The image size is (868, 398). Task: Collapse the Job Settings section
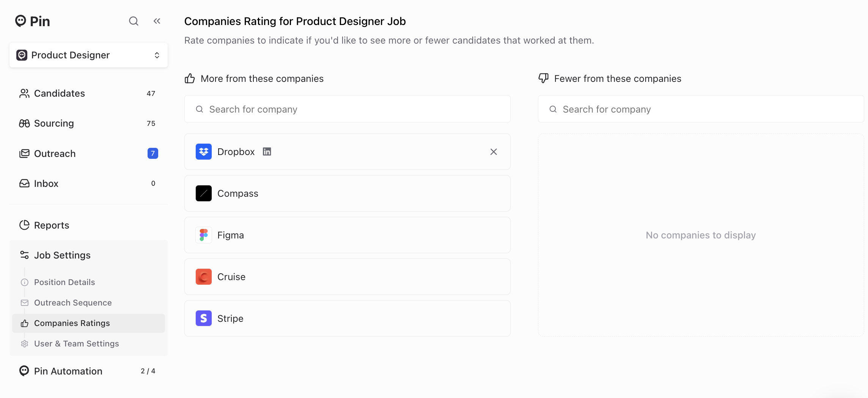click(62, 255)
